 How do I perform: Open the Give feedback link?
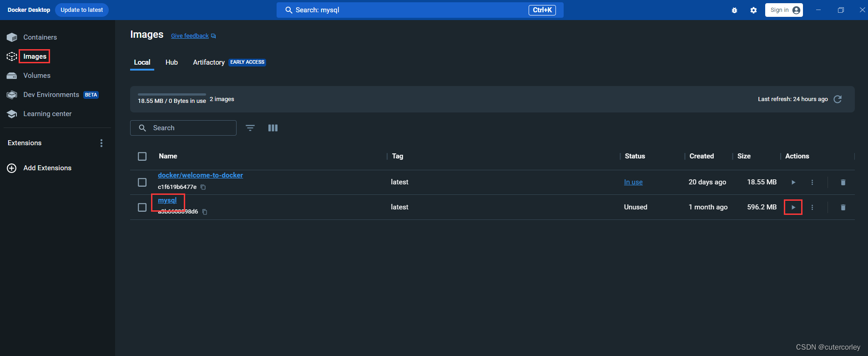tap(190, 36)
